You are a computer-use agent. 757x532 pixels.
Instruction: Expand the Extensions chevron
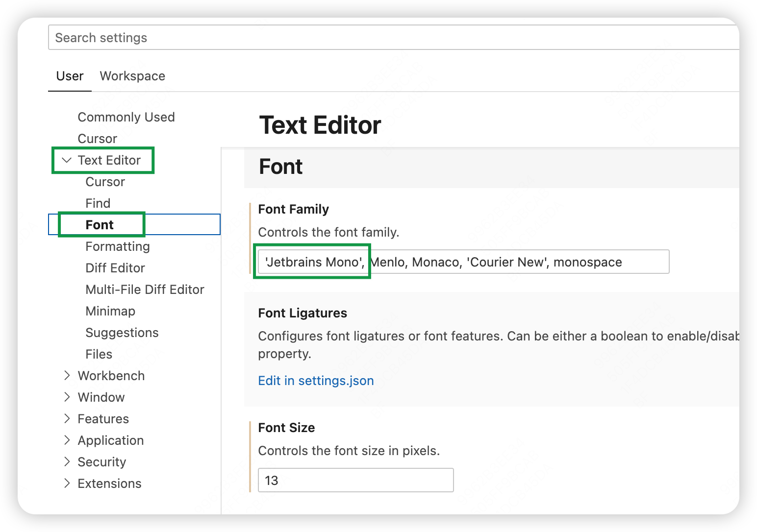[67, 484]
